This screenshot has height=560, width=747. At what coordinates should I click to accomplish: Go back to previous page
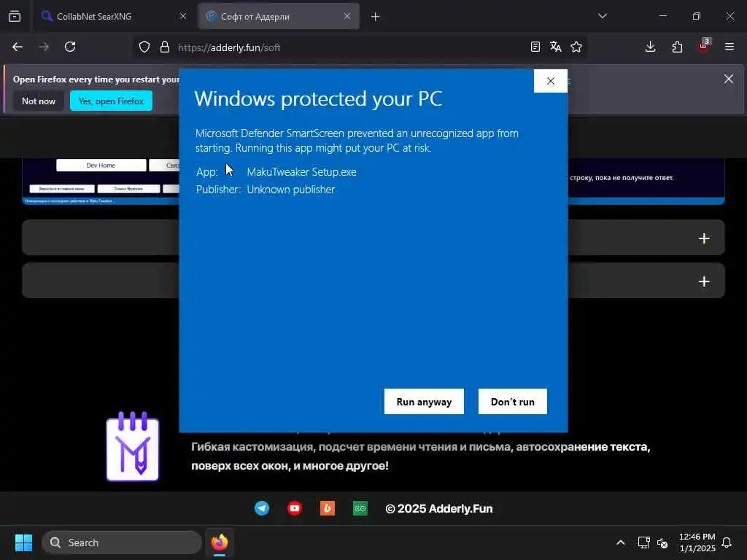(18, 47)
